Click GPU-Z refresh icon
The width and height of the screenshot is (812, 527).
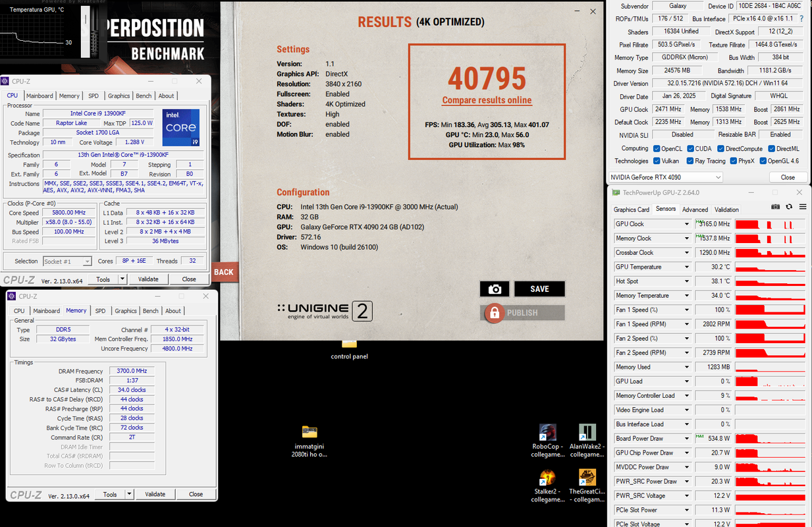789,208
